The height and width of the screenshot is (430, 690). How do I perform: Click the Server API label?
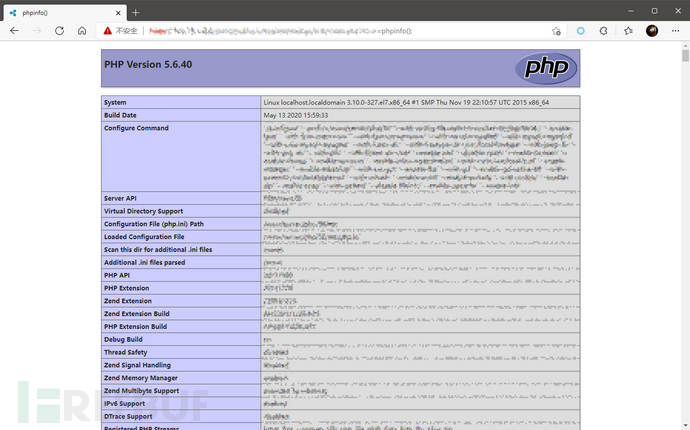point(120,198)
